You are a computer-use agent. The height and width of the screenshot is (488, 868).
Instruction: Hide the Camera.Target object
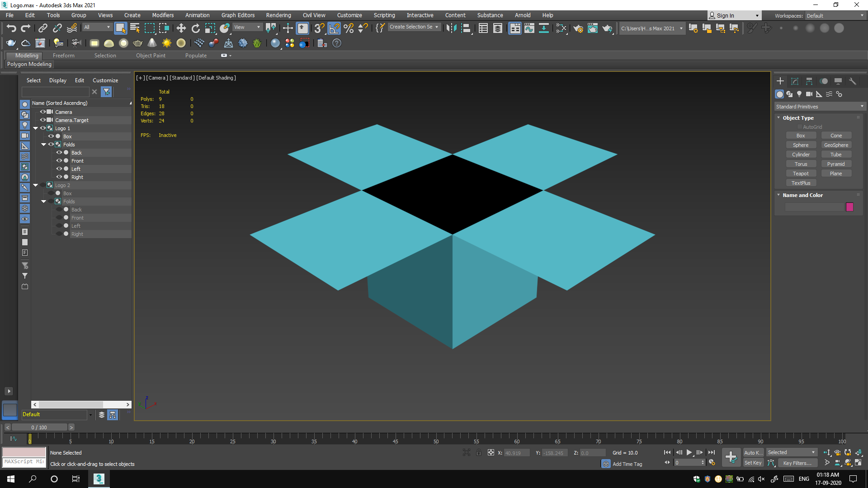pos(42,120)
